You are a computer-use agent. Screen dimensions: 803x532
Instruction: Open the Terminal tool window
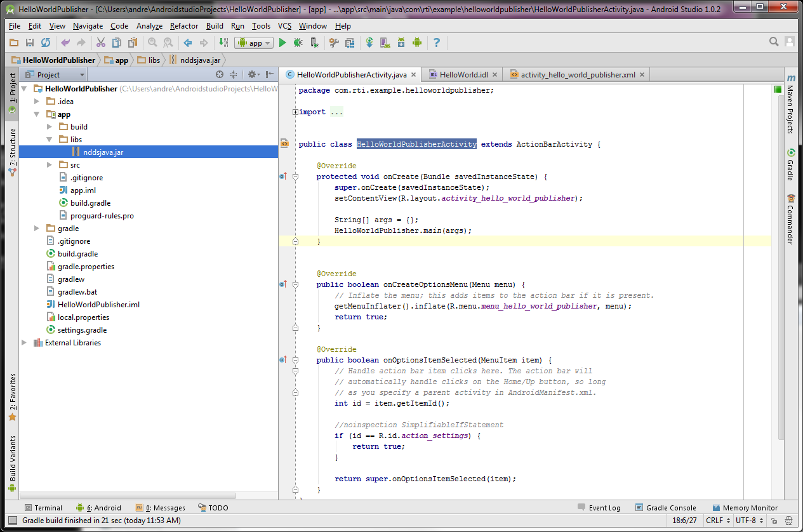point(43,508)
